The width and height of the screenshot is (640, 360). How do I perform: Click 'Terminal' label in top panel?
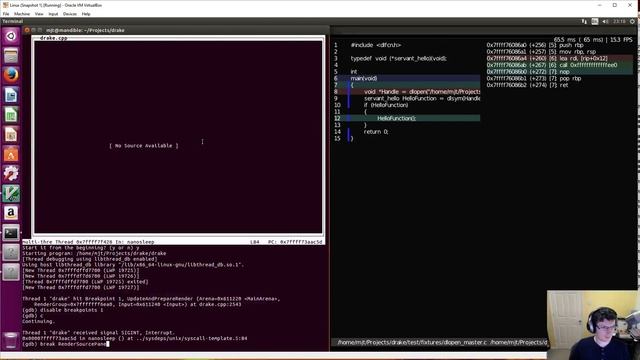click(x=13, y=21)
